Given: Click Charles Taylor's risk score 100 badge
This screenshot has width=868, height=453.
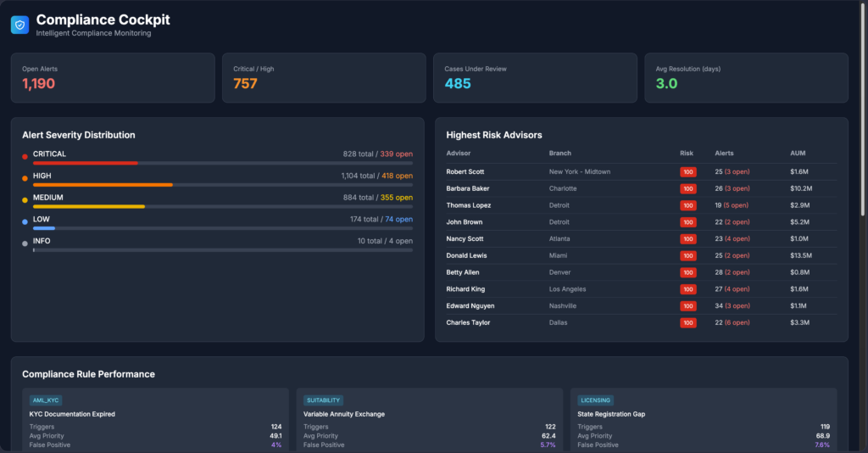Looking at the screenshot, I should 687,323.
